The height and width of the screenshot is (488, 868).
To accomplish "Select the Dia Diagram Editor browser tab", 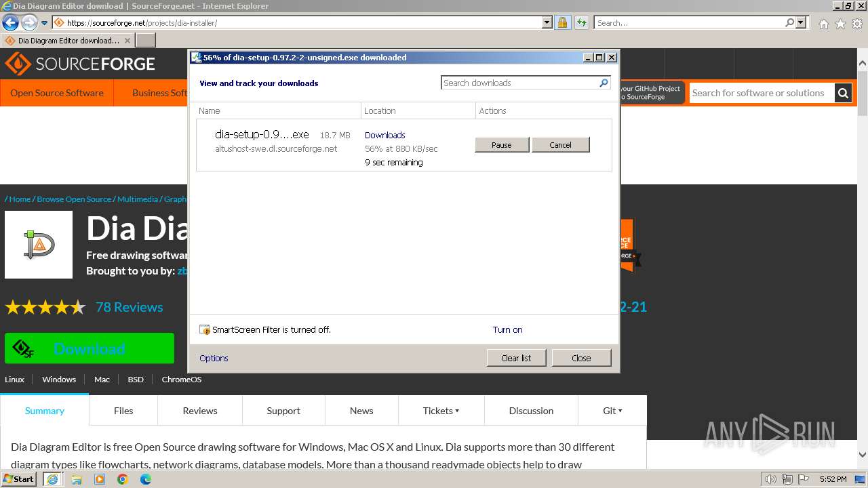I will click(x=68, y=40).
